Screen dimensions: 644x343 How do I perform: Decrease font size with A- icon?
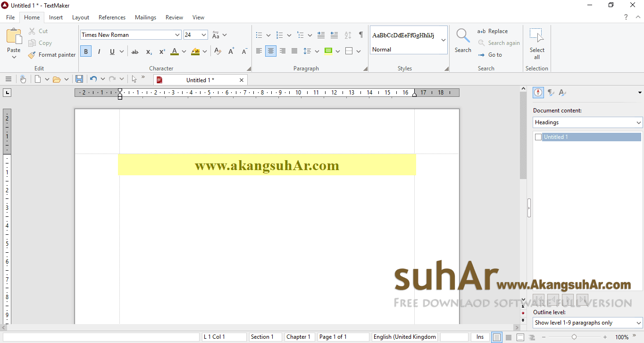click(244, 51)
